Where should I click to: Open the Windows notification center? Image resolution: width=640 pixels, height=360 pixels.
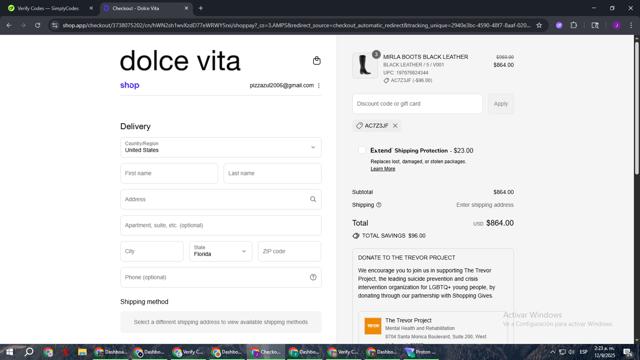[627, 352]
